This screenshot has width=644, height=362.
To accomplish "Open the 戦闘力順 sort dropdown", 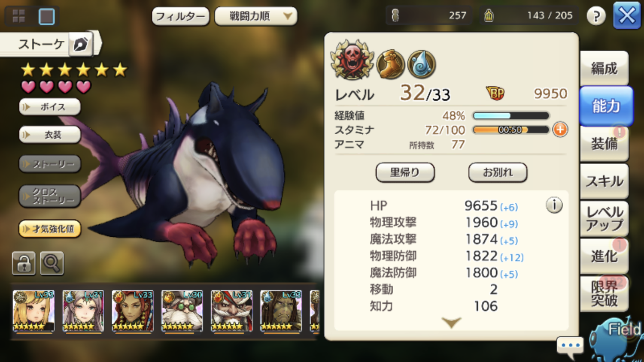I will pyautogui.click(x=256, y=16).
